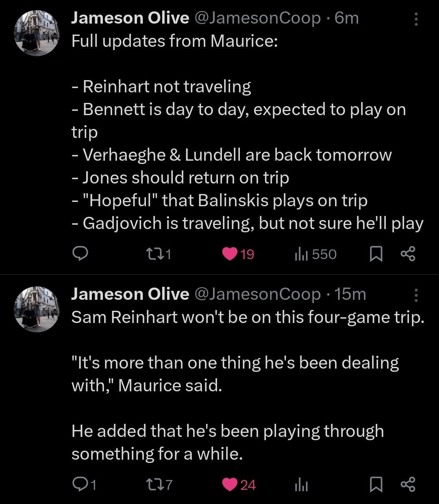
Task: Unlike the tweet with 19 likes
Action: pos(230,254)
